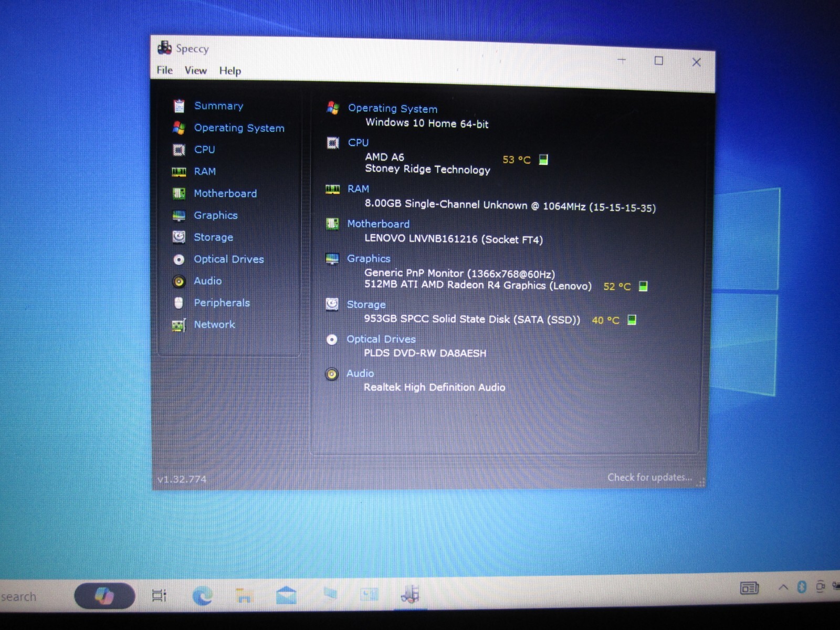
Task: Click the CPU temperature indicator icon at 53 °C
Action: click(x=543, y=160)
